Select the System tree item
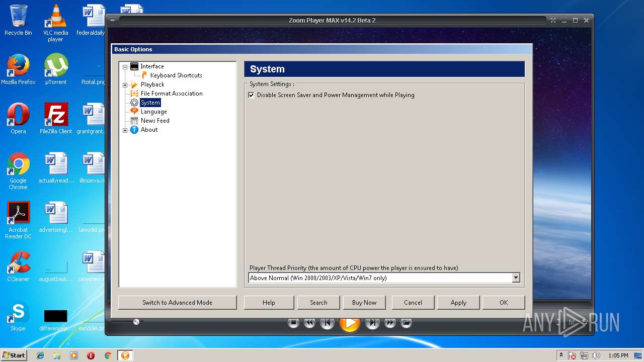Screen dimensions: 644x362 click(150, 103)
